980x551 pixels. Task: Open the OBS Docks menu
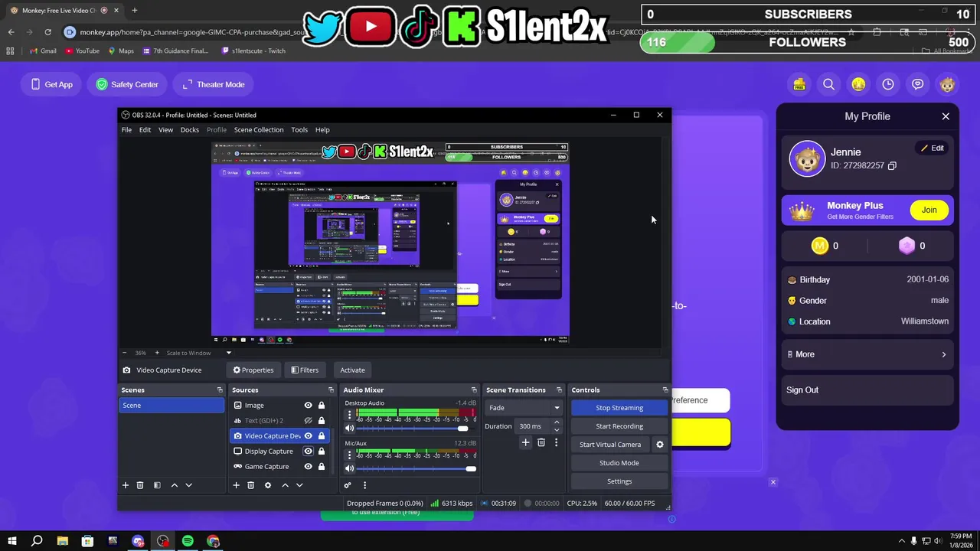coord(189,130)
